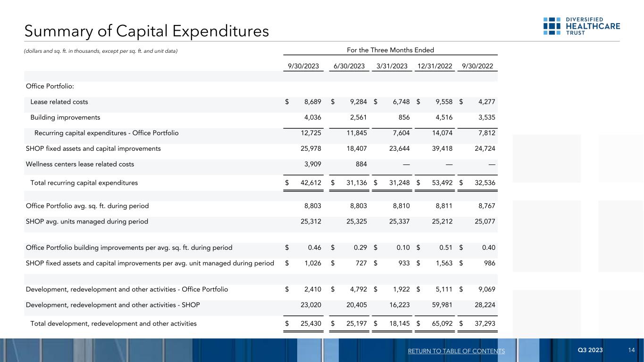The image size is (644, 362).
Task: Click the Wellness centers lease related costs row
Action: [x=80, y=164]
